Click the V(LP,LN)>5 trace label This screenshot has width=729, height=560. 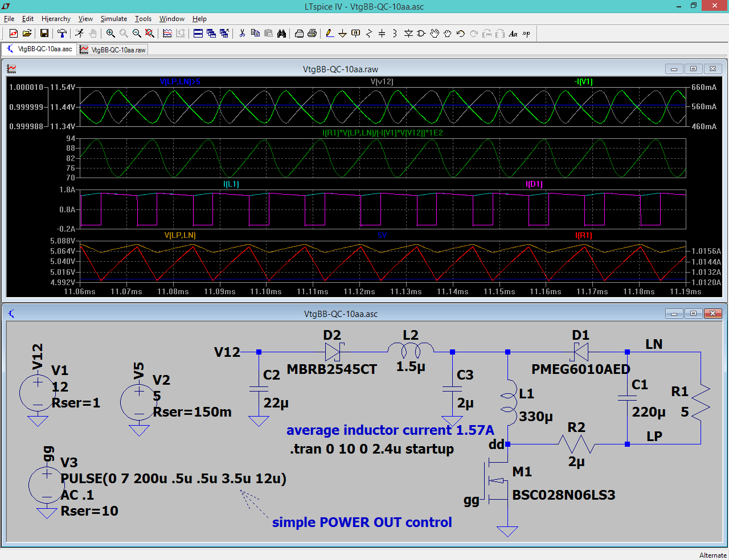pyautogui.click(x=180, y=81)
